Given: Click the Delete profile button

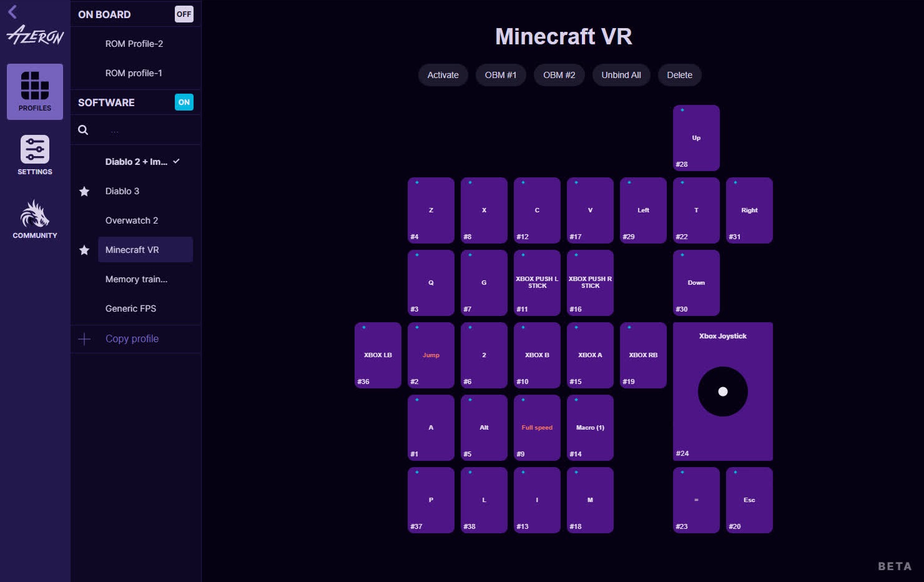Looking at the screenshot, I should click(680, 75).
